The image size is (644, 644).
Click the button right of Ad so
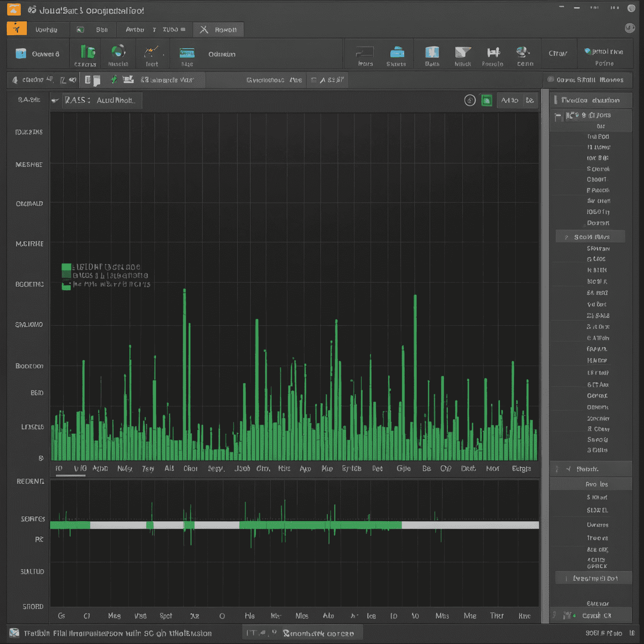(x=530, y=100)
